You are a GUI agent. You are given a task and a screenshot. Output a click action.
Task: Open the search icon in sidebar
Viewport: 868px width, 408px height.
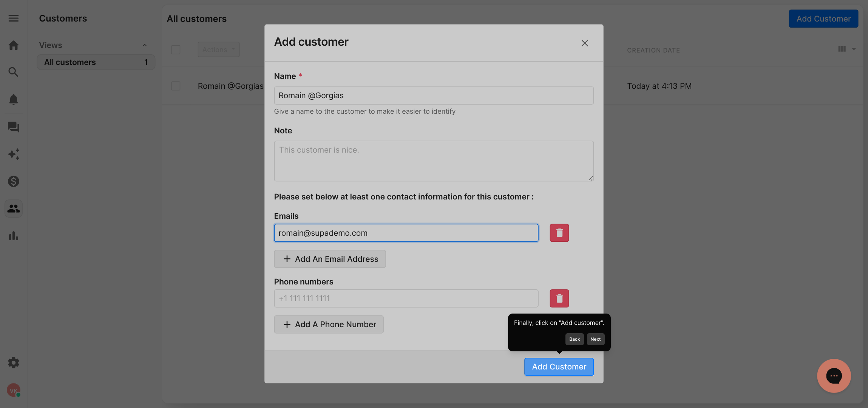point(14,72)
